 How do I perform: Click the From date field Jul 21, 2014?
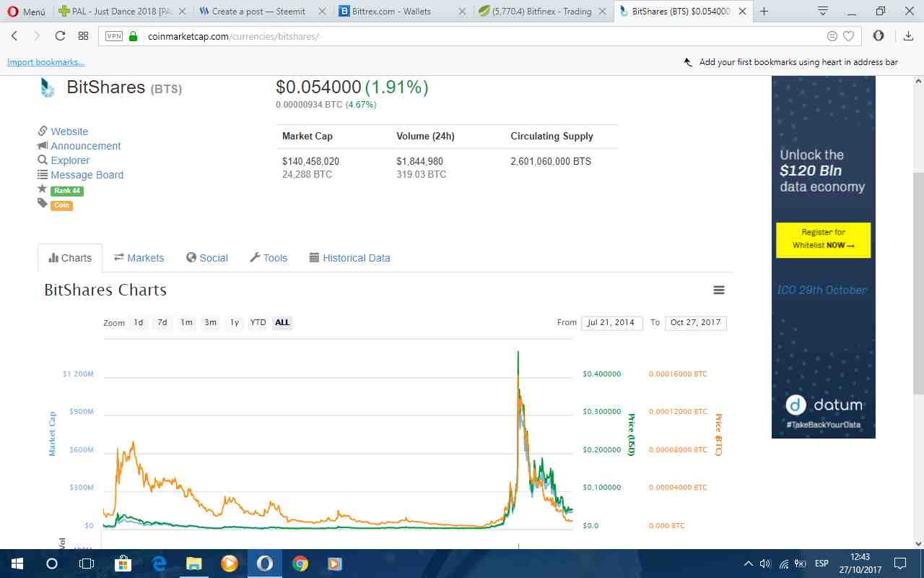point(611,322)
